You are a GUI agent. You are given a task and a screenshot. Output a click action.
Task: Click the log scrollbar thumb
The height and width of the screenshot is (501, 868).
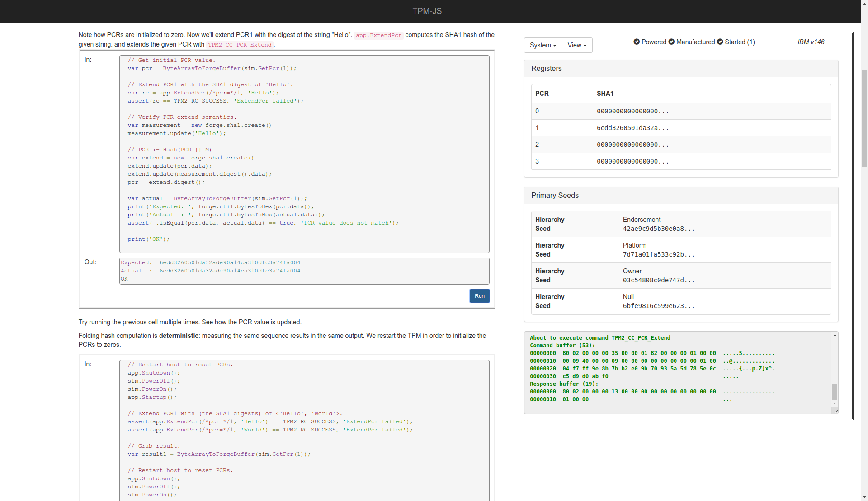click(835, 392)
